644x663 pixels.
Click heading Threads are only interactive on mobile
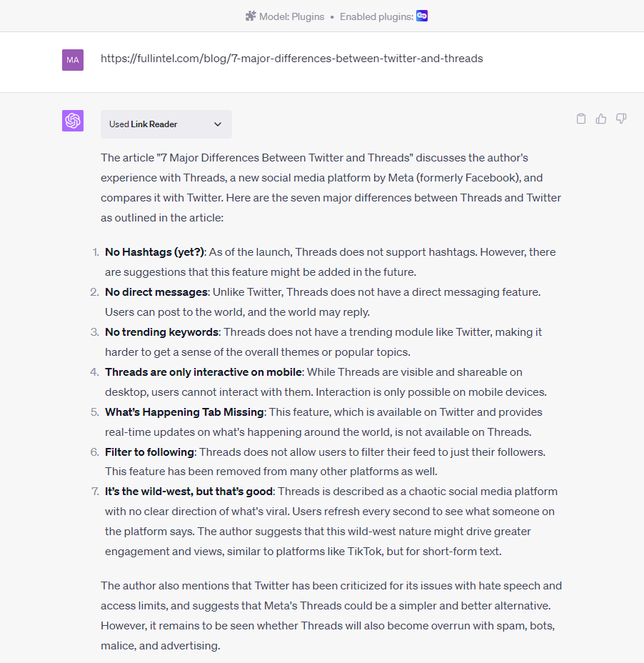click(204, 372)
